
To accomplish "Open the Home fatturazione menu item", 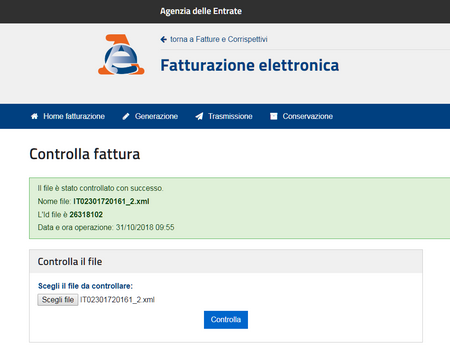I will (x=68, y=116).
